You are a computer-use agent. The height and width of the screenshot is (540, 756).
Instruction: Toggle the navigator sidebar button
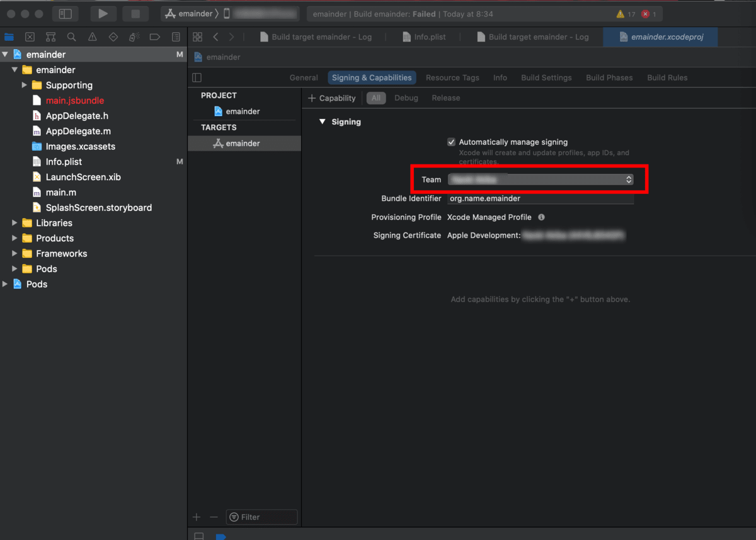pos(65,13)
